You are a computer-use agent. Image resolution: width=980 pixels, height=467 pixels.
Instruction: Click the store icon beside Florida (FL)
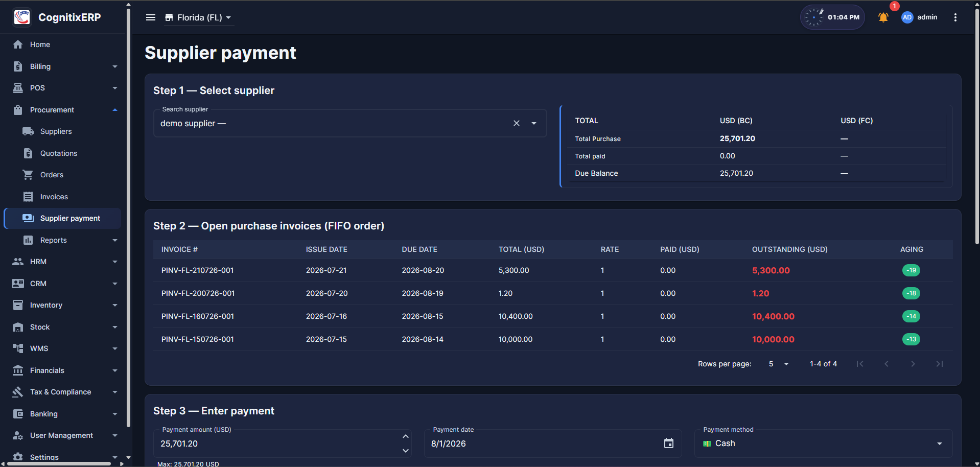[x=169, y=17]
